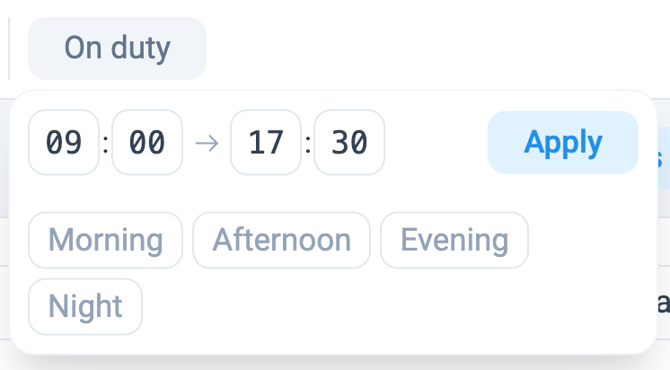Focus the end hour field showing 17
The width and height of the screenshot is (670, 370).
coord(266,142)
